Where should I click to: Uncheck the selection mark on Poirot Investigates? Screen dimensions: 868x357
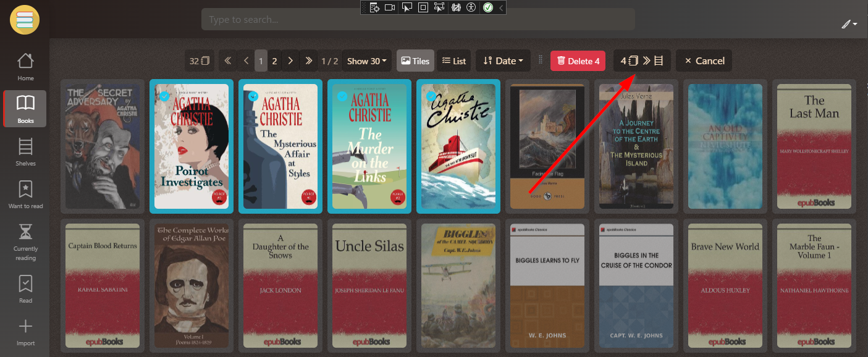point(164,96)
